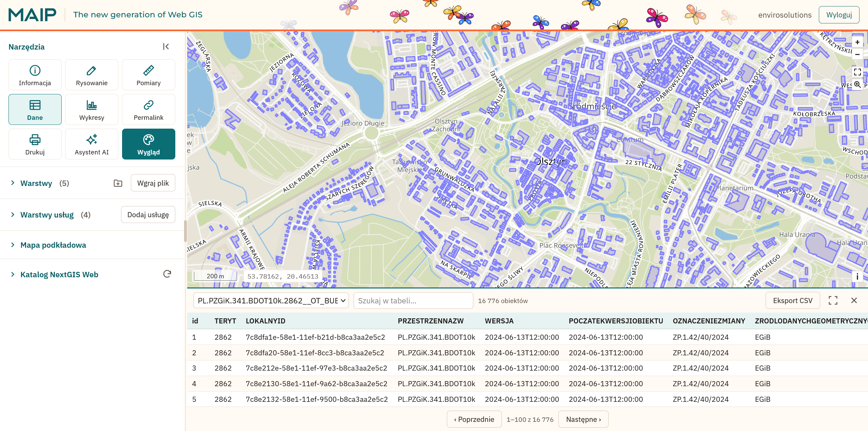This screenshot has width=868, height=431.
Task: Open the Informacja tool
Action: (x=35, y=75)
